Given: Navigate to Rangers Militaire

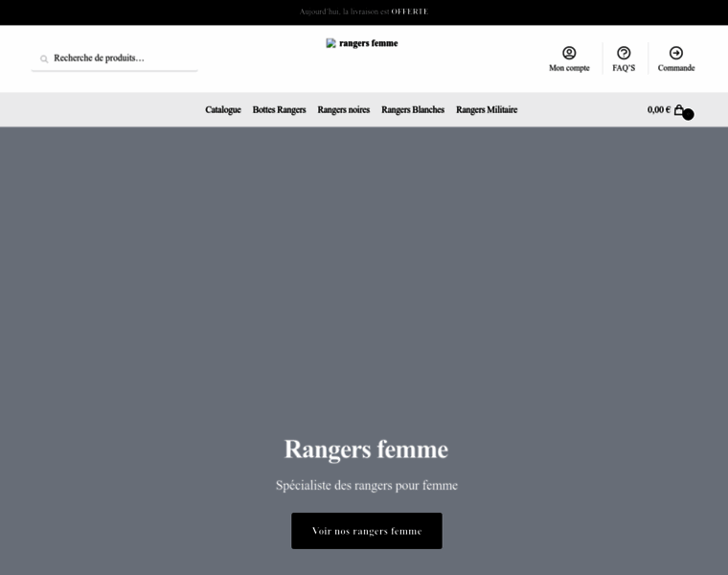Looking at the screenshot, I should (487, 110).
